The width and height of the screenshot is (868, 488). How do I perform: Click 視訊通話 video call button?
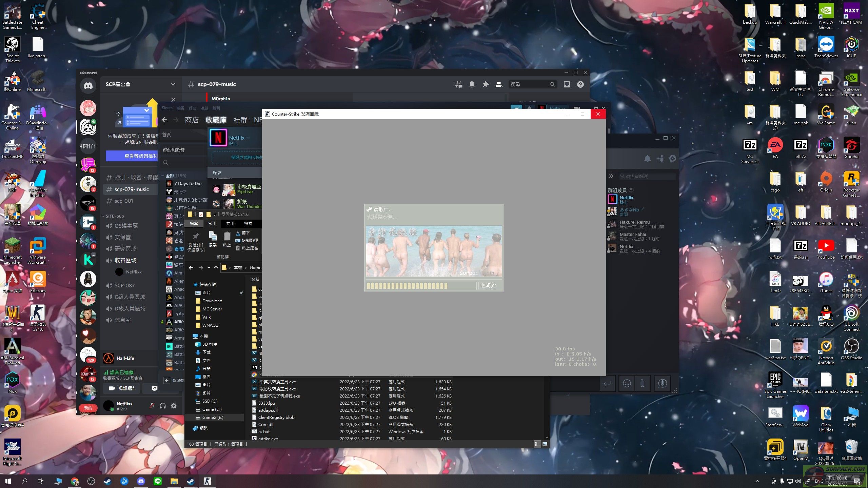click(122, 388)
